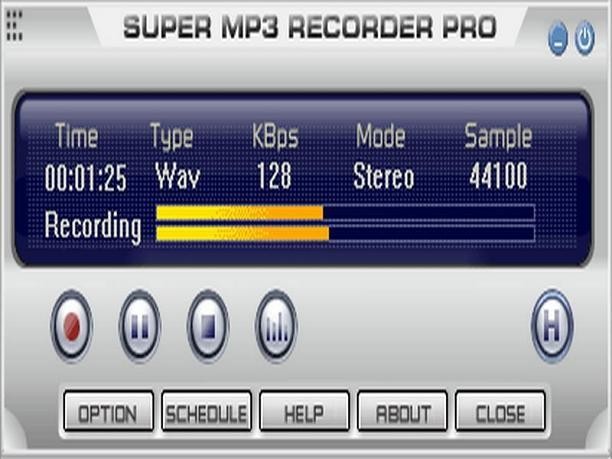Click the CLOSE button
This screenshot has width=612, height=459.
500,411
